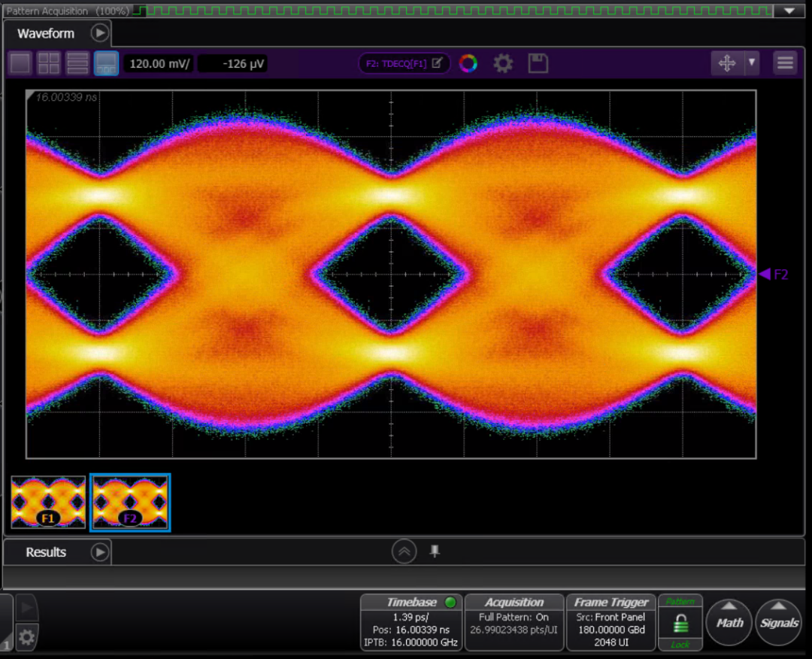Click the color grade wheel icon

pos(468,63)
